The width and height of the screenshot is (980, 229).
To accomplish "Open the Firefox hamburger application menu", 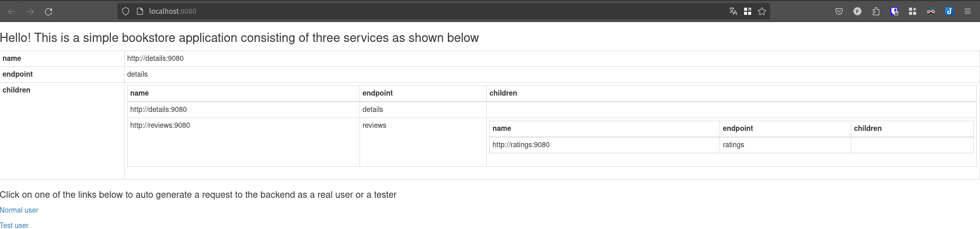I will point(968,11).
